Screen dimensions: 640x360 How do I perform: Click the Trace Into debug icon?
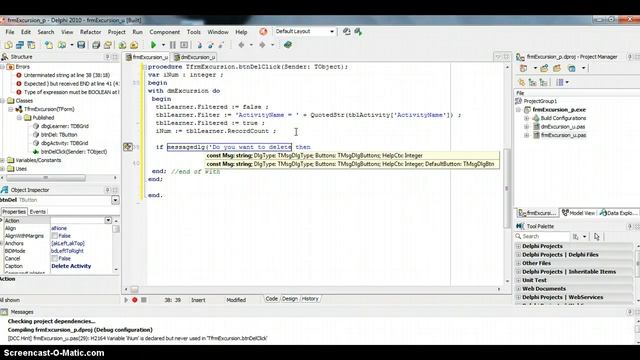[x=200, y=45]
